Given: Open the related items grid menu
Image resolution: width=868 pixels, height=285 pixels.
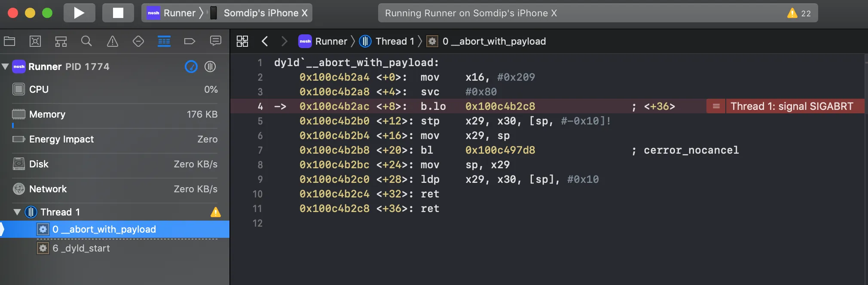Looking at the screenshot, I should tap(242, 41).
